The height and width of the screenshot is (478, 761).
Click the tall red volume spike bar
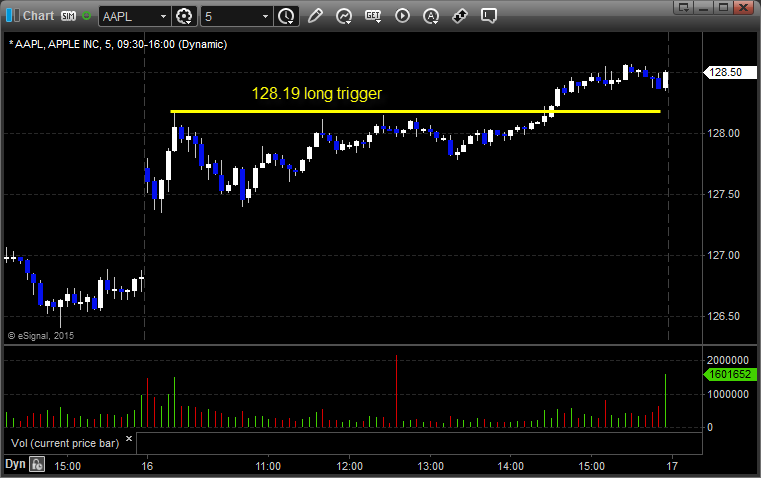tap(397, 391)
